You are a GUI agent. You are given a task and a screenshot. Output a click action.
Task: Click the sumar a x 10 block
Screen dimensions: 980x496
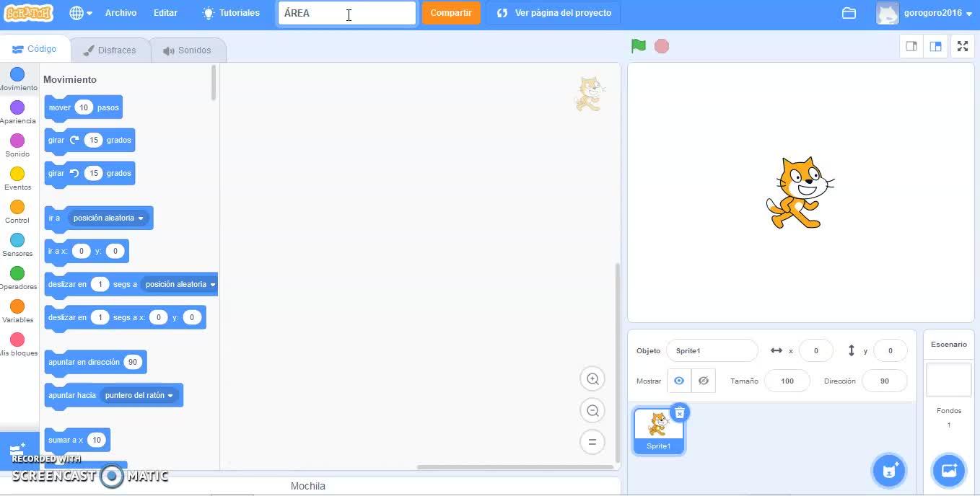[x=77, y=440]
